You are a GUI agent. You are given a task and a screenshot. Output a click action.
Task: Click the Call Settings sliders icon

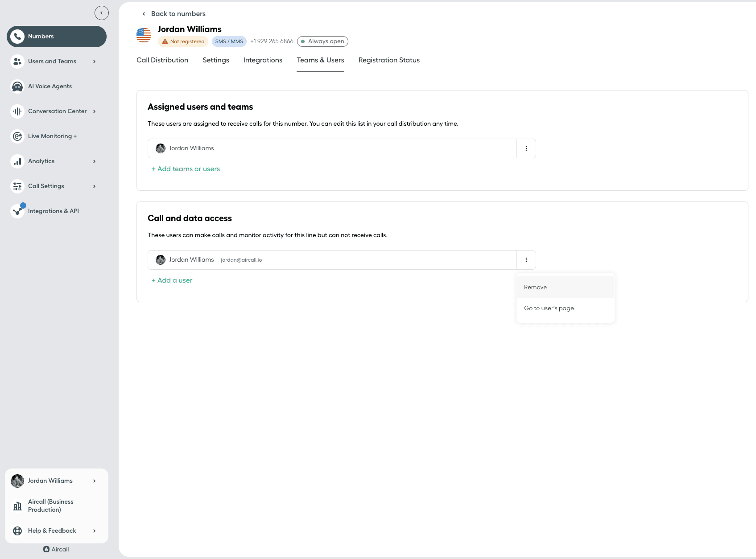[x=17, y=186]
